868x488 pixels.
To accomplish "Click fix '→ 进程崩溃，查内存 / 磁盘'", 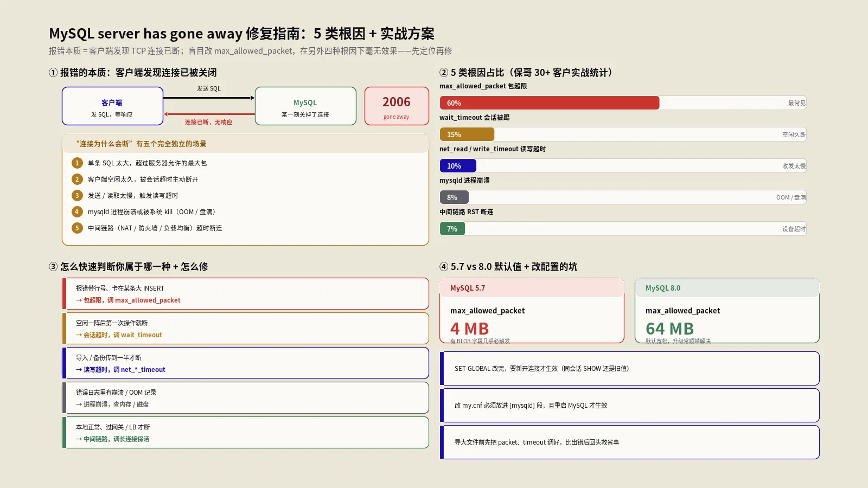I will click(x=112, y=404).
